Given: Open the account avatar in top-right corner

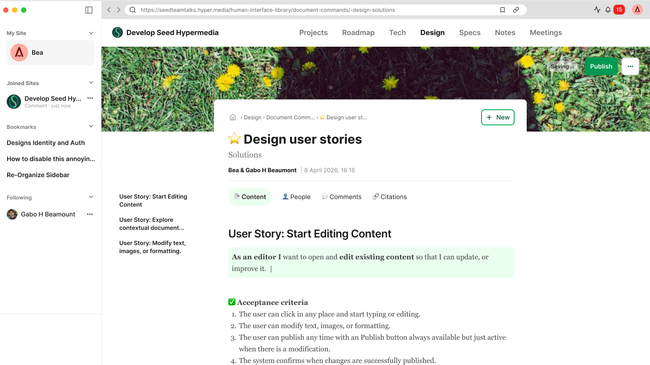Looking at the screenshot, I should tap(637, 10).
